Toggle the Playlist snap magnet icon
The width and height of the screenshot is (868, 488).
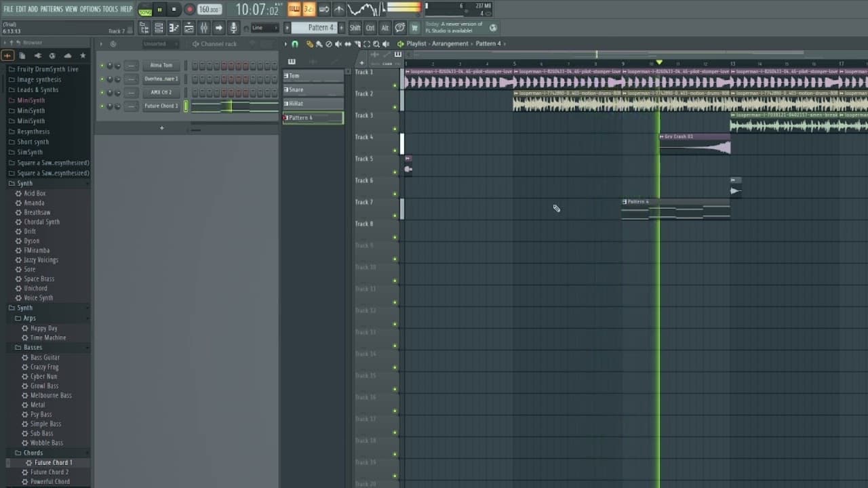click(x=294, y=44)
